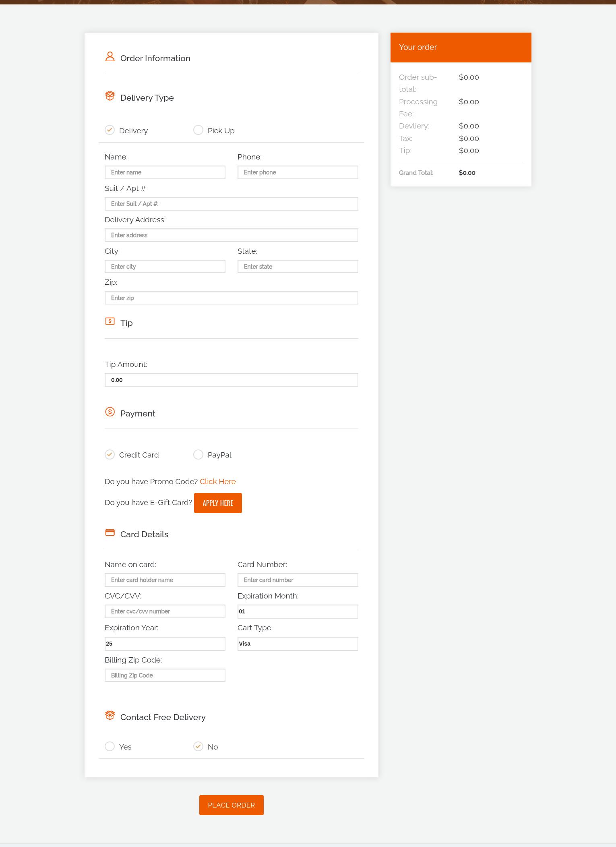The image size is (616, 847).
Task: Click the Delivery Type box icon
Action: tap(110, 96)
